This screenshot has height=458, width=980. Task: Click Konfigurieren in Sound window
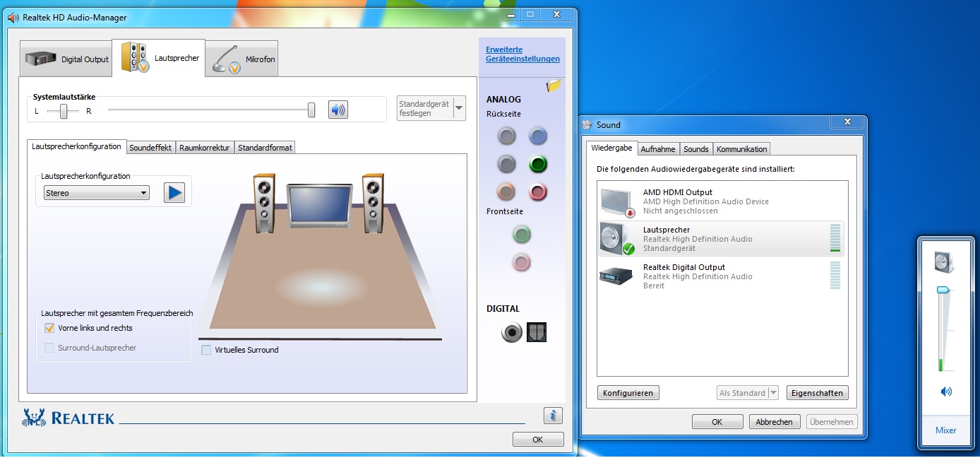pos(628,393)
